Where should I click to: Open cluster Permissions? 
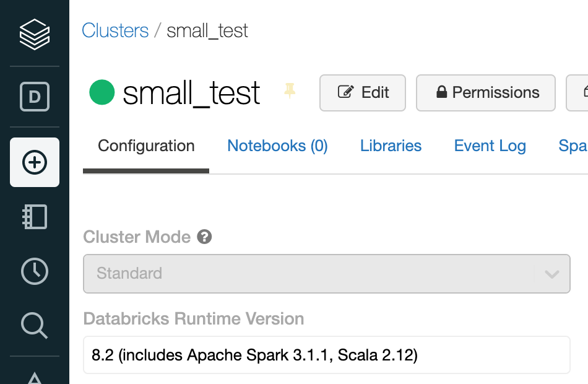[485, 92]
